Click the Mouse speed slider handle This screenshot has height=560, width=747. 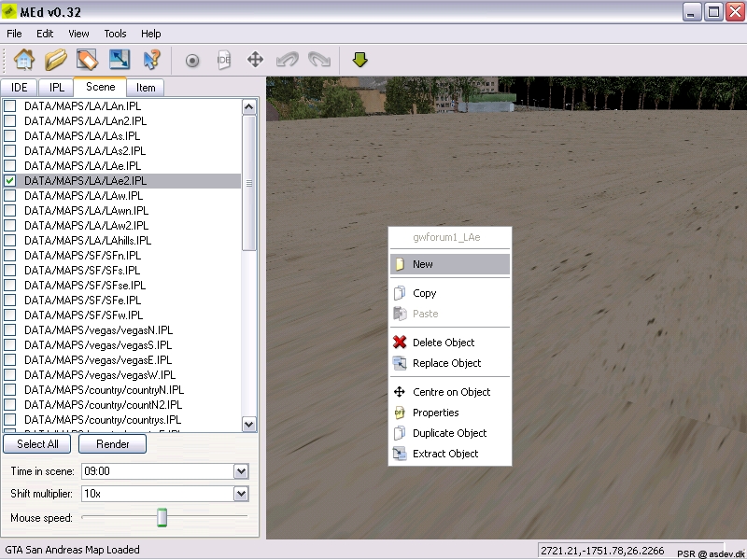pyautogui.click(x=162, y=517)
